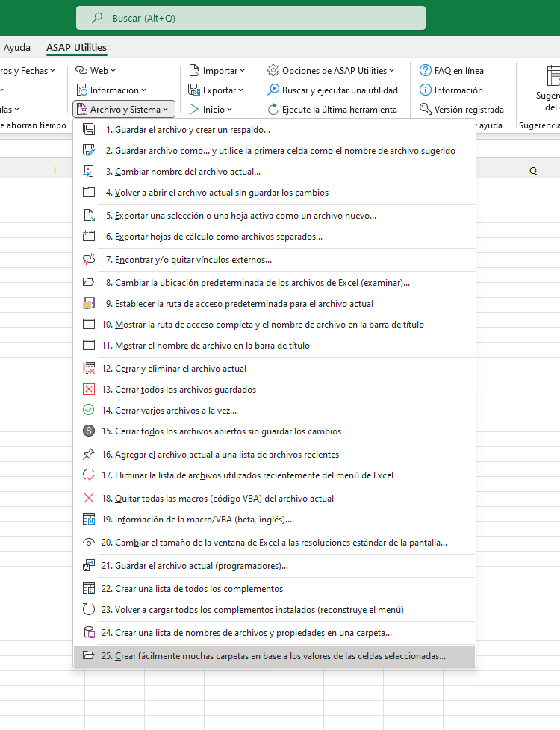Image resolution: width=560 pixels, height=730 pixels.
Task: Click the export selection icon on item 5
Action: tap(89, 216)
